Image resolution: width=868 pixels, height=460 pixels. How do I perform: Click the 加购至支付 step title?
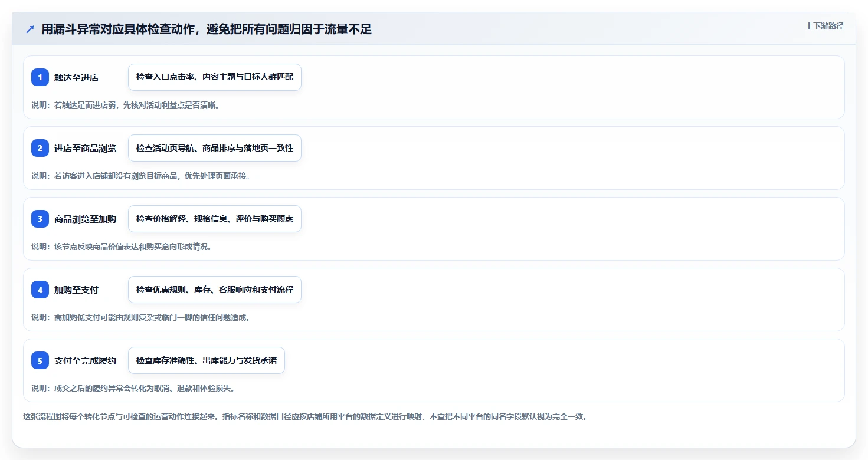[x=76, y=290]
